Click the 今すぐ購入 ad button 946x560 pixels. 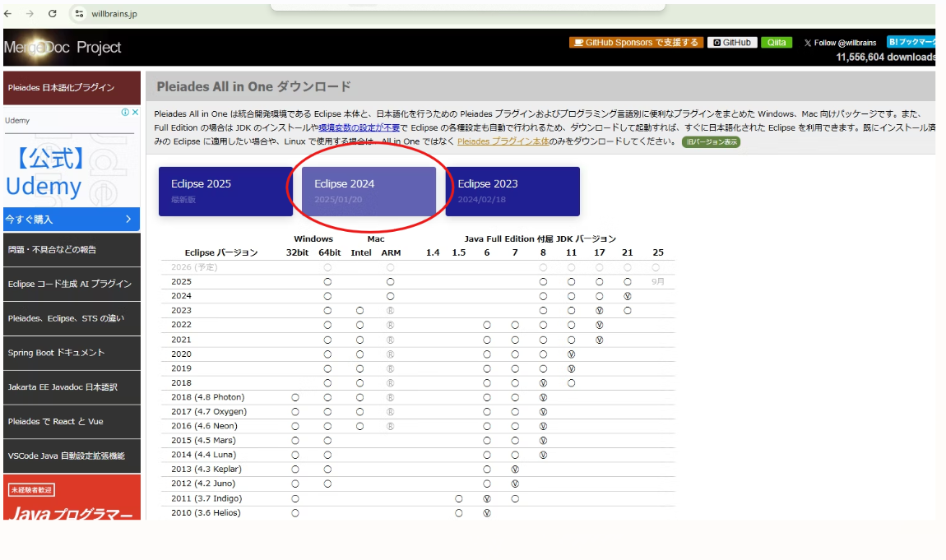point(72,220)
